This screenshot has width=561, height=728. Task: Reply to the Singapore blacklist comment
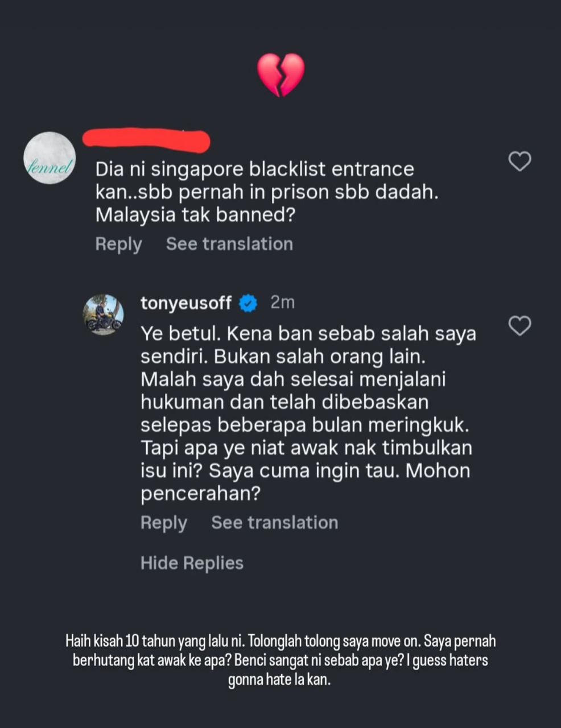click(118, 245)
